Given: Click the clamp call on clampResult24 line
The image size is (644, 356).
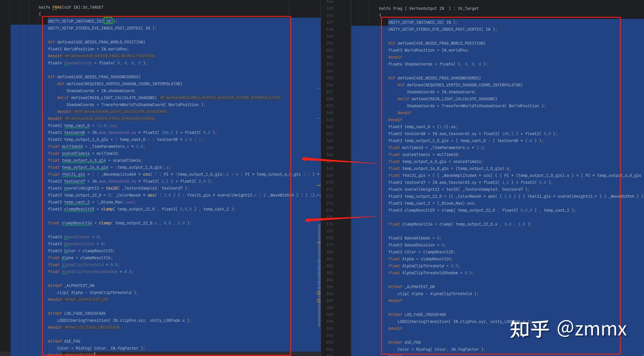Looking at the screenshot, I should click(x=104, y=223).
